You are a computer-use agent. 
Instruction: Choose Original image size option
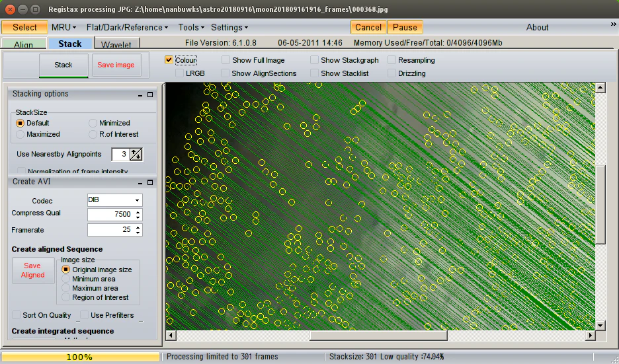tap(66, 270)
